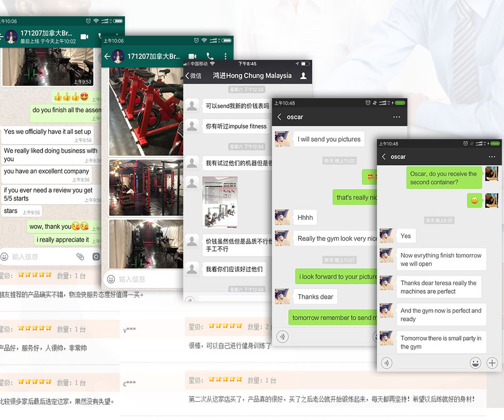The image size is (504, 420).
Task: Open the emoji picker in the rightmost oscar chat
Action: pos(475,362)
